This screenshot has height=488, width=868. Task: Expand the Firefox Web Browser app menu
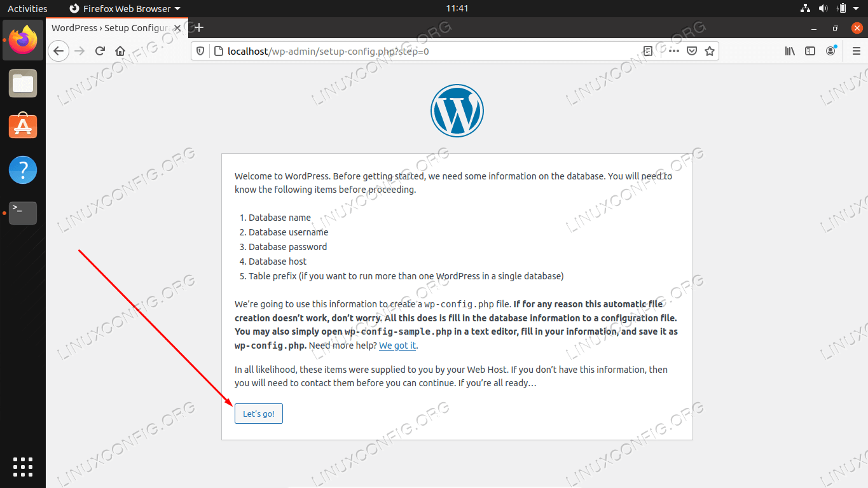125,9
